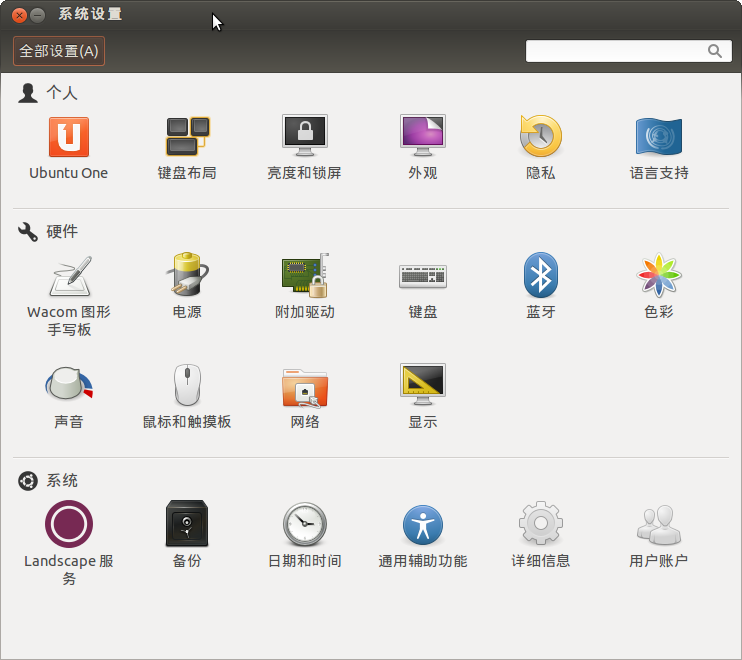
Task: Close the 系统设置 window
Action: click(x=19, y=16)
